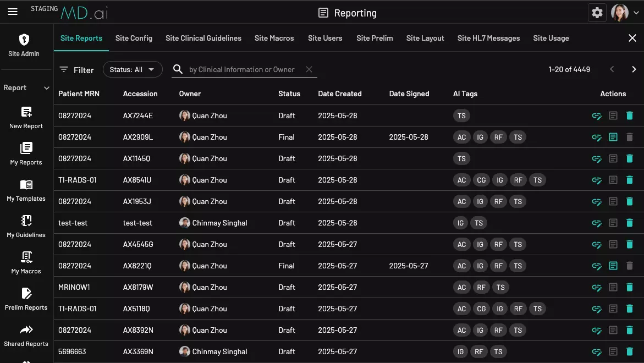Open the Status: All dropdown
The image size is (644, 363).
pos(133,69)
